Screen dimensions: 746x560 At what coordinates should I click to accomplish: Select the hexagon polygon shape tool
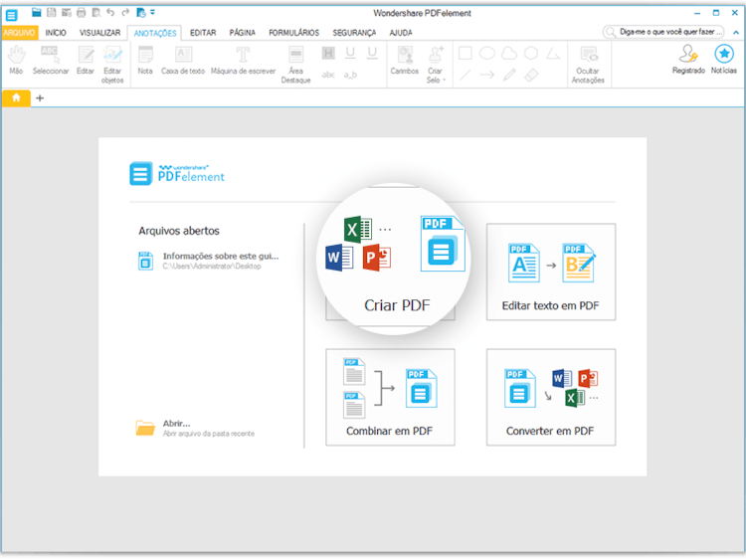point(531,53)
